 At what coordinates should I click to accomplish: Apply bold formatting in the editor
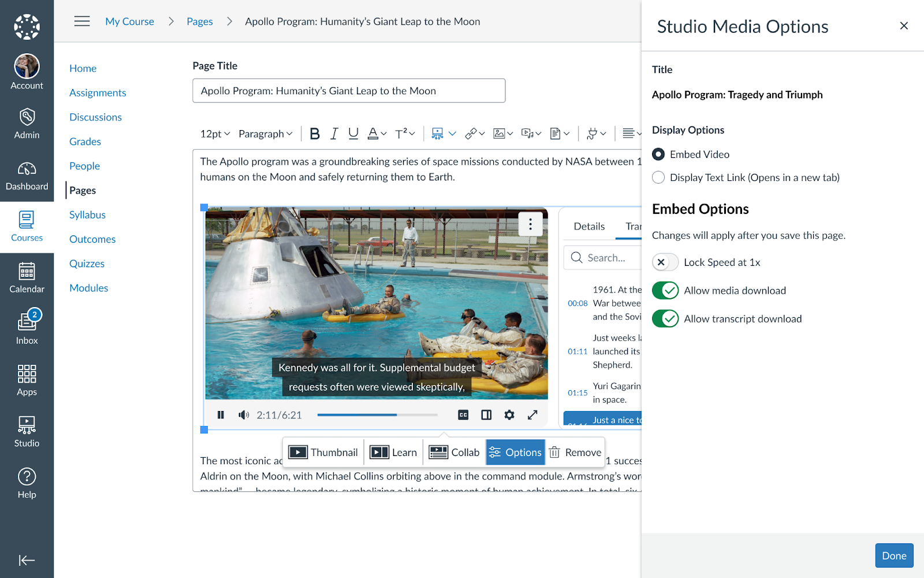[x=315, y=134]
